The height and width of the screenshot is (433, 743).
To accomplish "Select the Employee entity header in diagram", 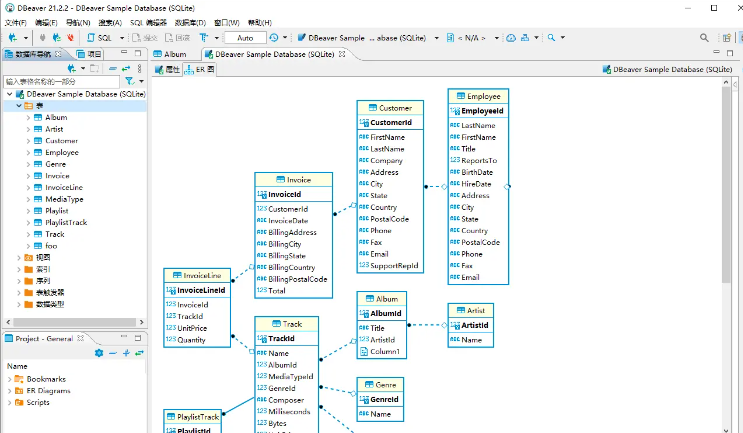I will 478,96.
